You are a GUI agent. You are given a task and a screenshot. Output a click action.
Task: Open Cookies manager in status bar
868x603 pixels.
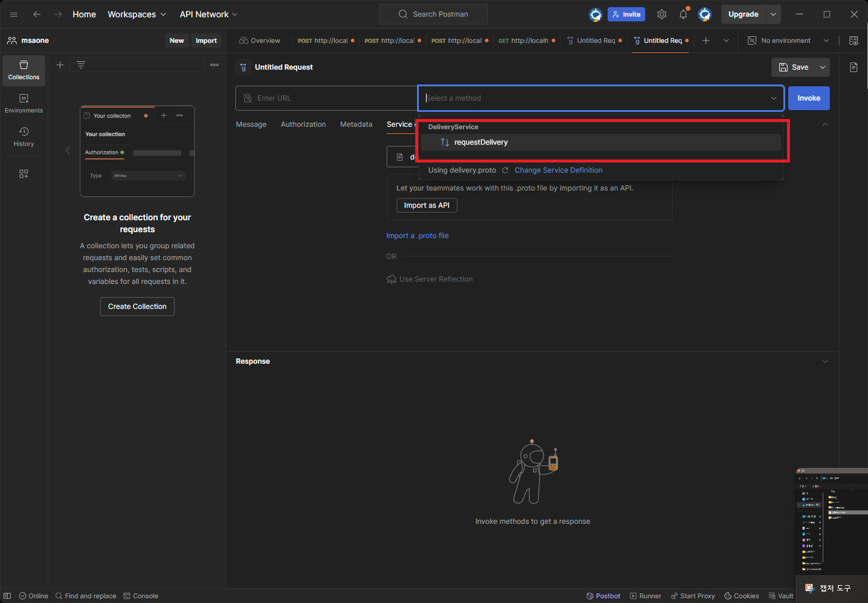click(742, 596)
